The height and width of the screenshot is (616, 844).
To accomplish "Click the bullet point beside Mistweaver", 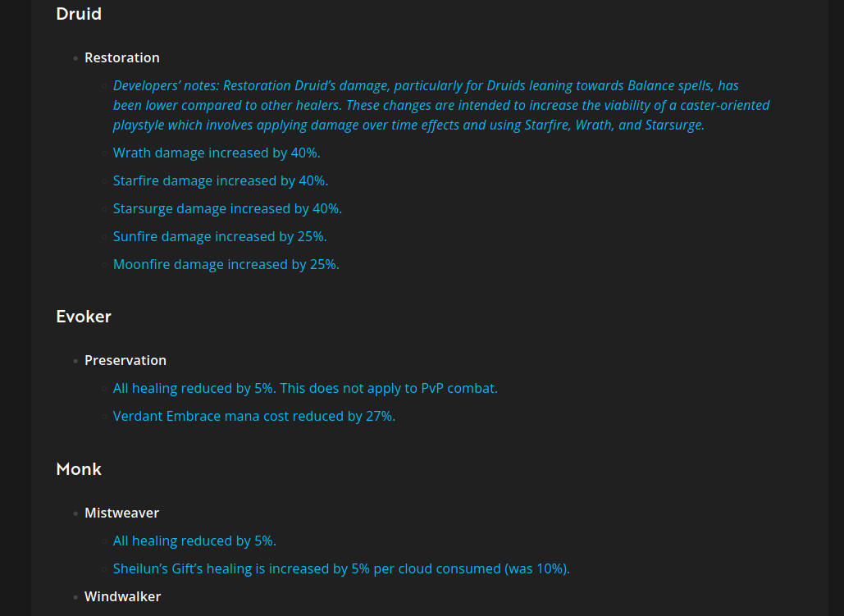I will [x=76, y=513].
